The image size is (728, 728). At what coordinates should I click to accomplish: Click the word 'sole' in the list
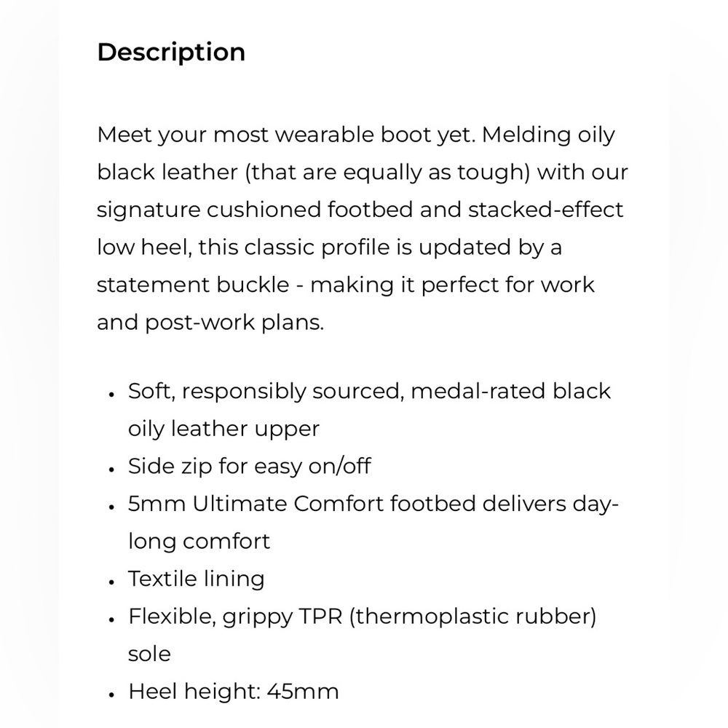[149, 654]
